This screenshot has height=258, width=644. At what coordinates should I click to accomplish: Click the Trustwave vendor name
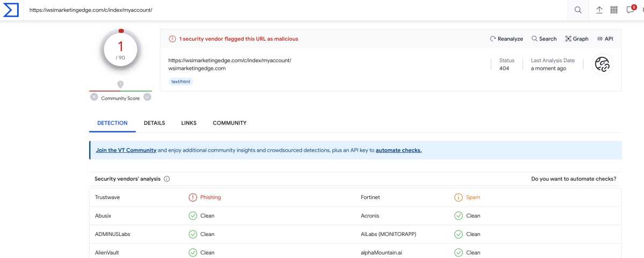click(107, 197)
